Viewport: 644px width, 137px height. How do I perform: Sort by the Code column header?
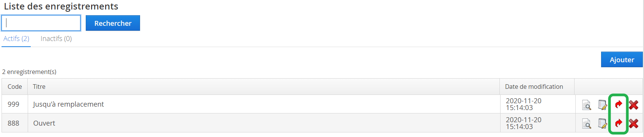click(15, 87)
